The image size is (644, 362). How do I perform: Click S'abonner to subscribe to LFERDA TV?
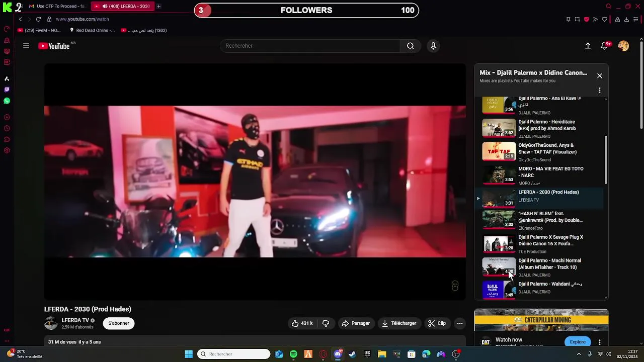(119, 323)
